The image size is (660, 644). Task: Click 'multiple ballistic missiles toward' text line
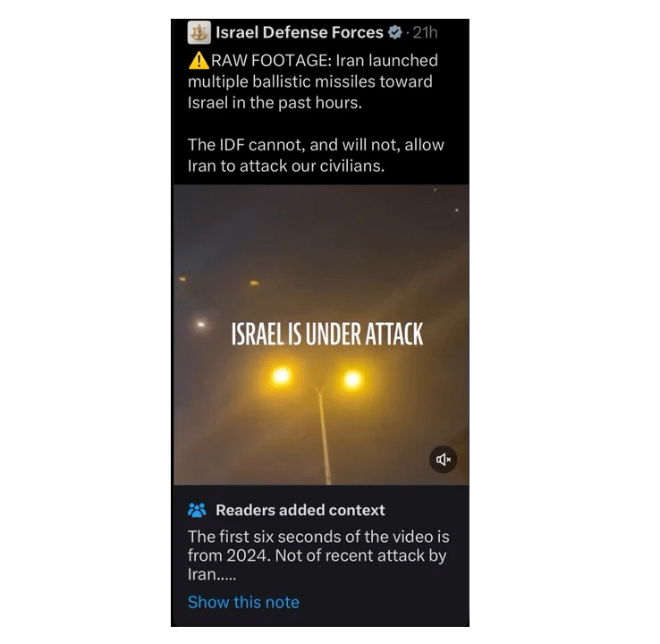click(310, 82)
